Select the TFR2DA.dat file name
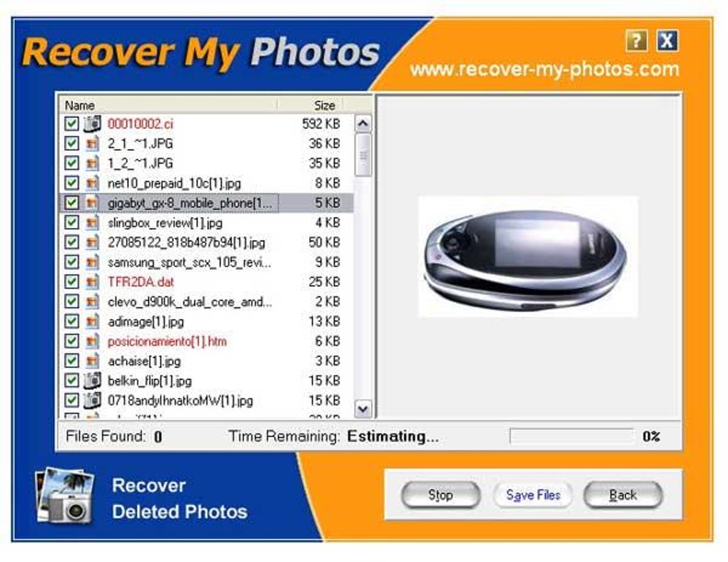 [x=141, y=282]
